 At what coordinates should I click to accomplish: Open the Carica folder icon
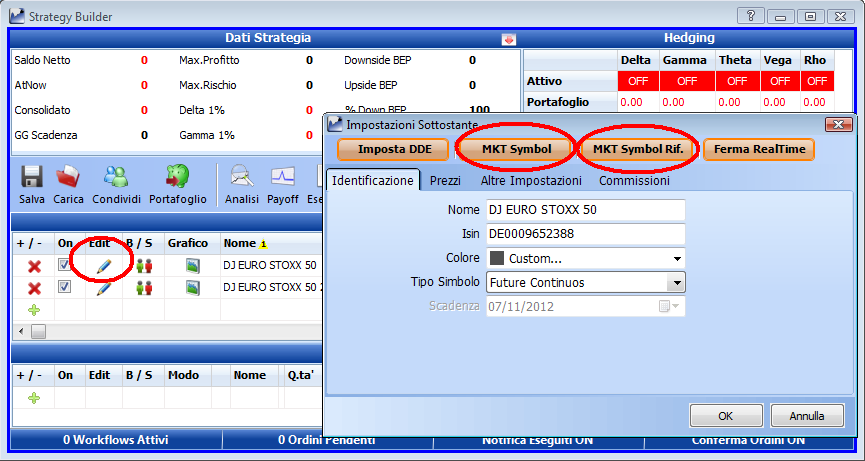pos(68,178)
